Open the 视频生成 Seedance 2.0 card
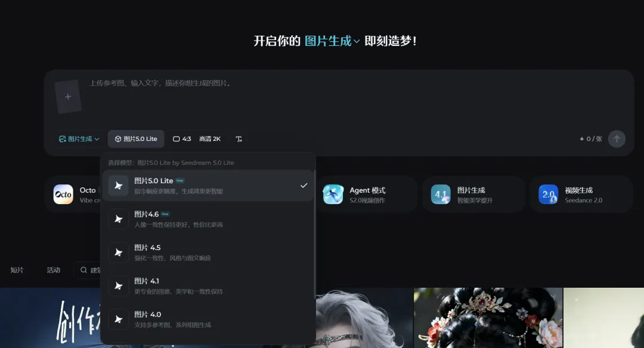Viewport: 644px width, 348px height. point(581,194)
